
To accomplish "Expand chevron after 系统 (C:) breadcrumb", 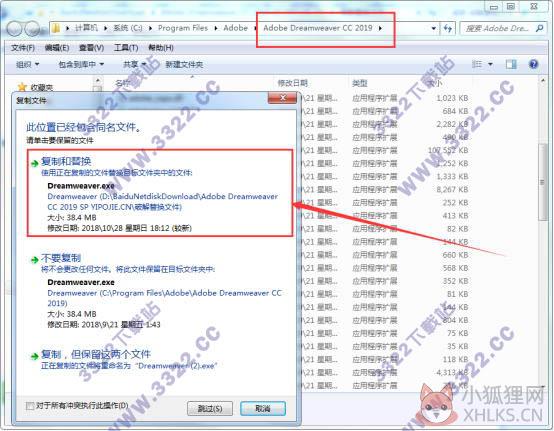I will (150, 28).
